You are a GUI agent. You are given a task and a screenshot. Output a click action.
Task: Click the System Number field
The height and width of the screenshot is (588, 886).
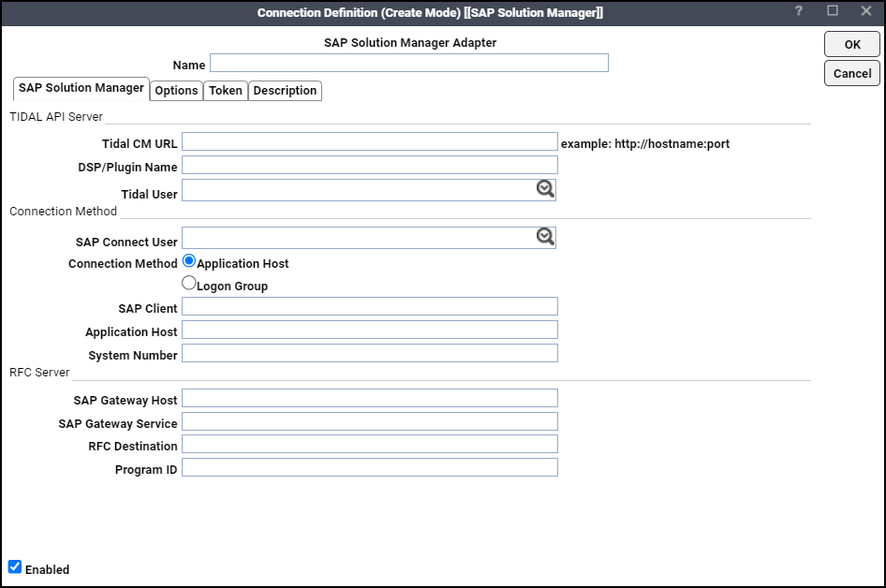[370, 353]
